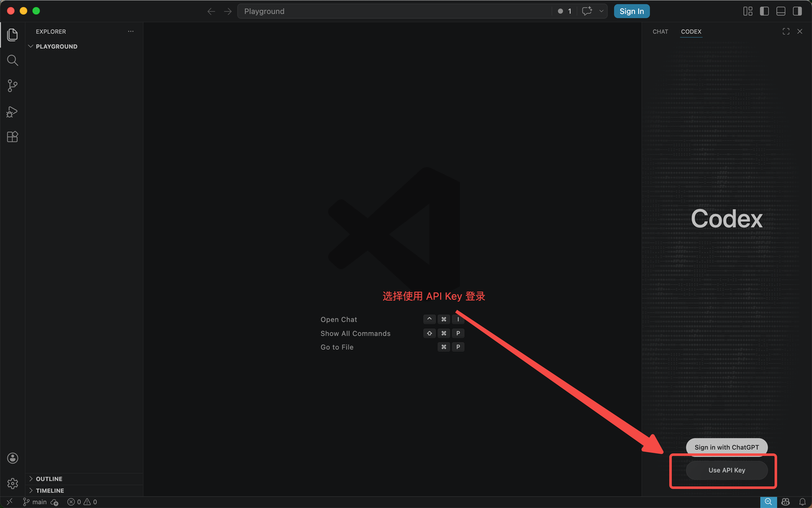Viewport: 812px width, 508px height.
Task: Open the zoom-out indicator in status bar
Action: pos(768,502)
